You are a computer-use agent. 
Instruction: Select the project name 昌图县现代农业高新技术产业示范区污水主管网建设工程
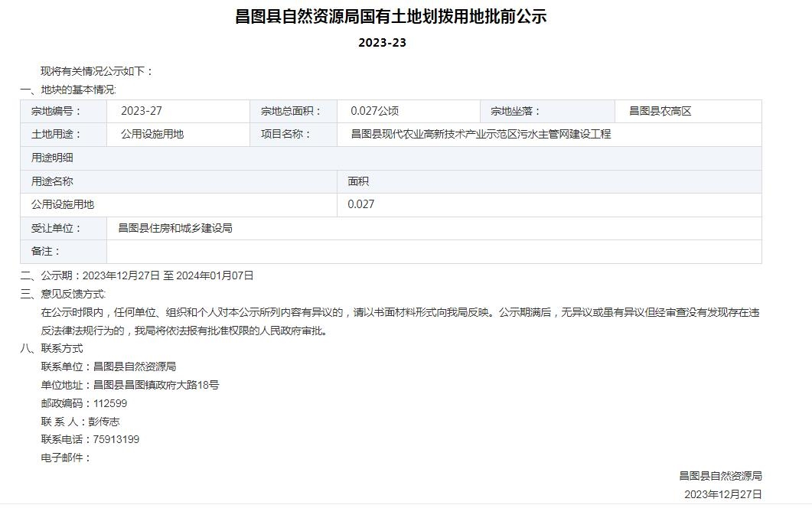point(481,135)
